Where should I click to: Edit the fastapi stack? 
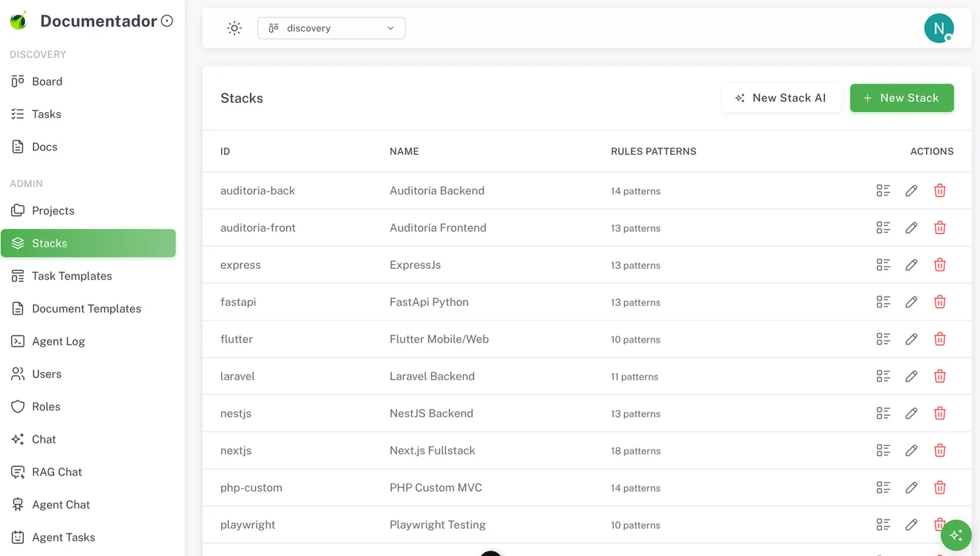(x=911, y=302)
